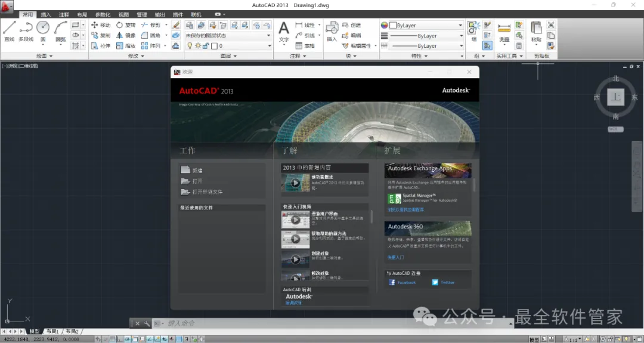Click the 快速入门 link under Autodesk 360
Viewport: 644px width, 343px height.
pyautogui.click(x=395, y=257)
